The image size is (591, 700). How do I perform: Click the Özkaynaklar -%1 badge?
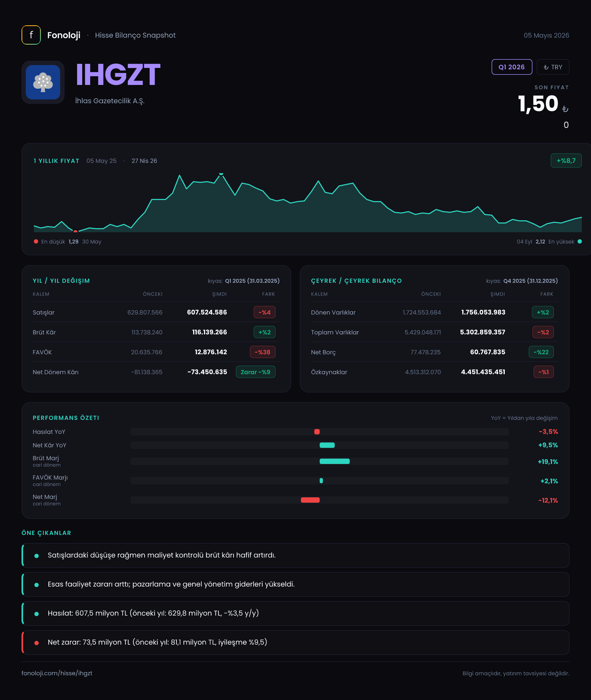click(543, 372)
